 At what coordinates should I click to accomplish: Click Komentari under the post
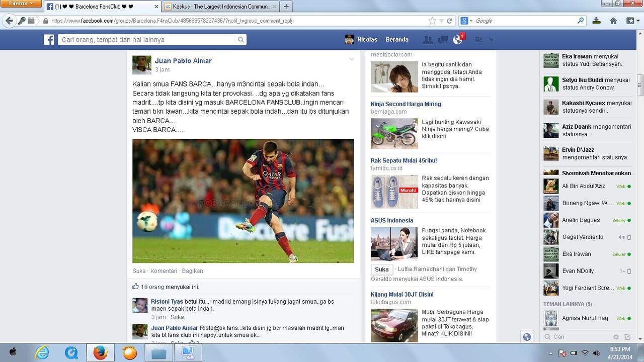coord(164,270)
